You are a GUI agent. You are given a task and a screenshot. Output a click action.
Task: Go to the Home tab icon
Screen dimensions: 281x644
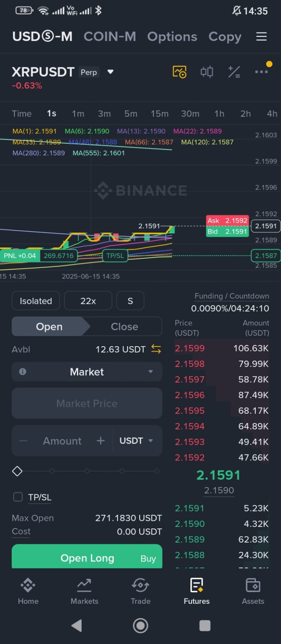[28, 585]
